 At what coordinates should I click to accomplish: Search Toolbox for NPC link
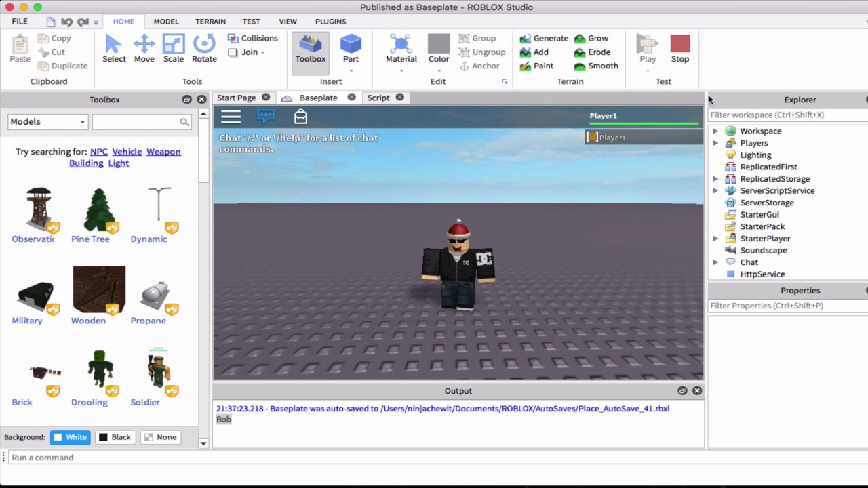(x=99, y=152)
